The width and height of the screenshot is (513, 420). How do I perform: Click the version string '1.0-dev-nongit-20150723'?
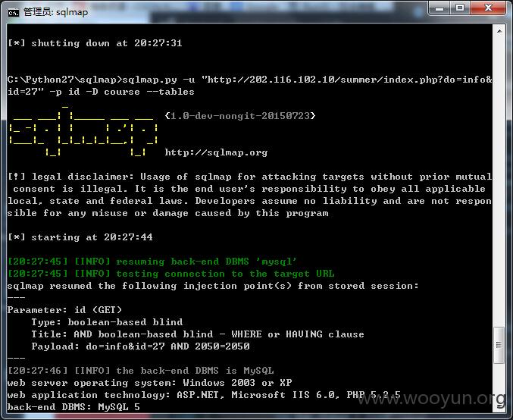[x=240, y=115]
